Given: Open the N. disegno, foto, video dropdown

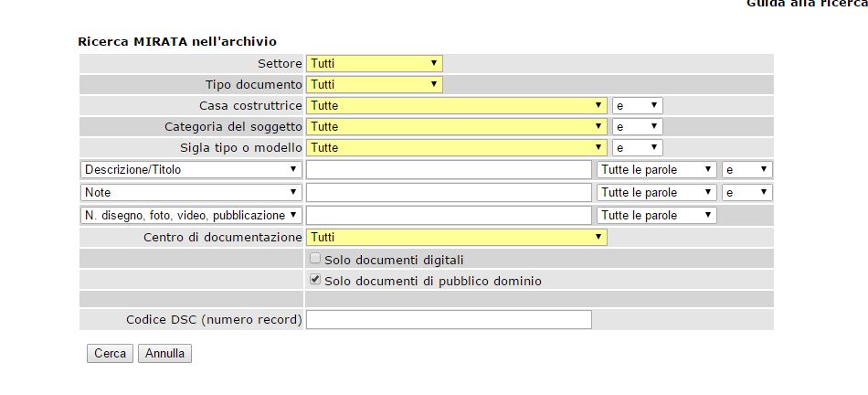Looking at the screenshot, I should [x=192, y=216].
